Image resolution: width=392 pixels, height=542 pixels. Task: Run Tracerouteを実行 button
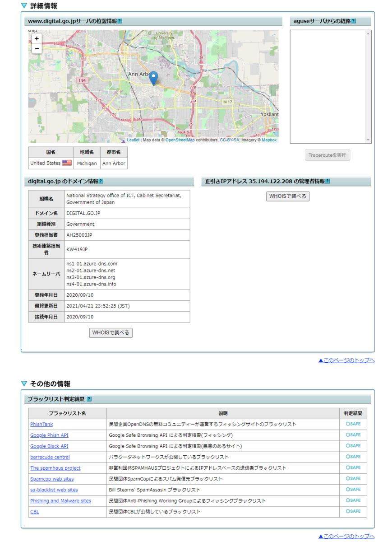[x=327, y=155]
